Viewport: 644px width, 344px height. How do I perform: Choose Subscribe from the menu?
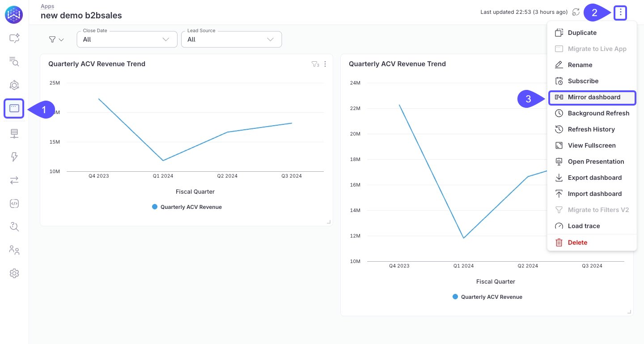(592, 81)
